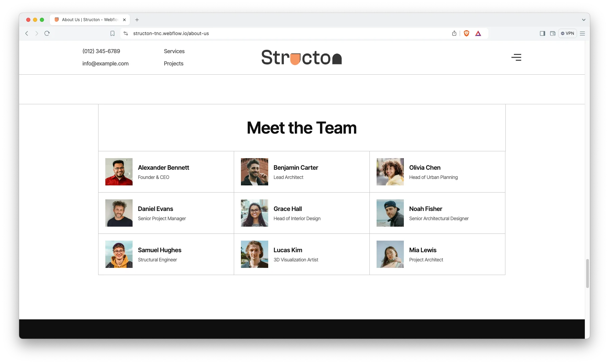Bookmark this page with the bookmark icon
The height and width of the screenshot is (364, 609).
click(x=112, y=33)
